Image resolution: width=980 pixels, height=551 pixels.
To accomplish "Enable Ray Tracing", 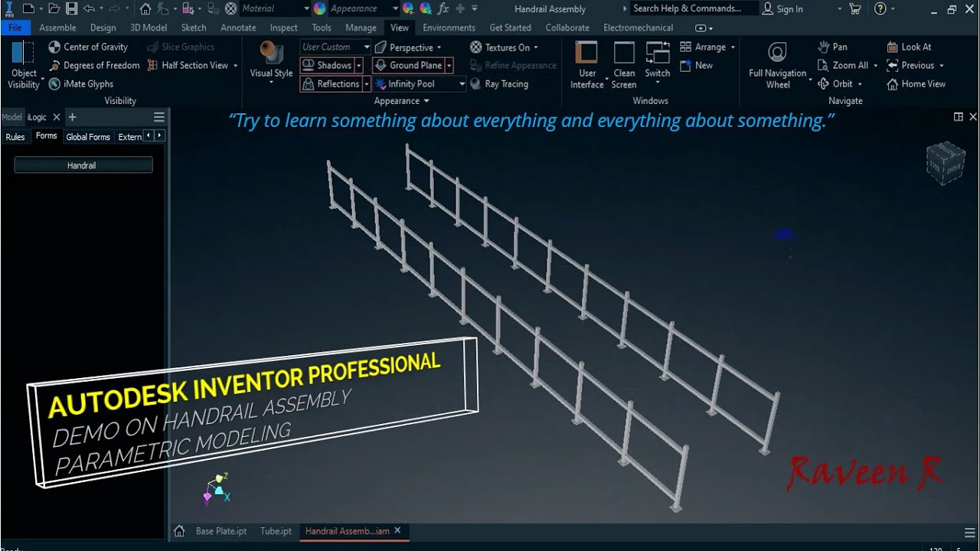I will coord(499,83).
